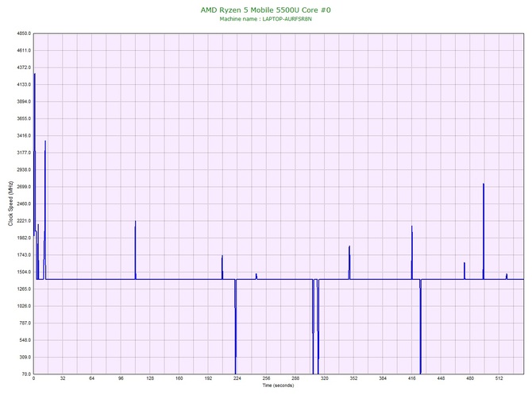The image size is (532, 399).
Task: Select the 2221.0 y-axis value
Action: [x=24, y=221]
